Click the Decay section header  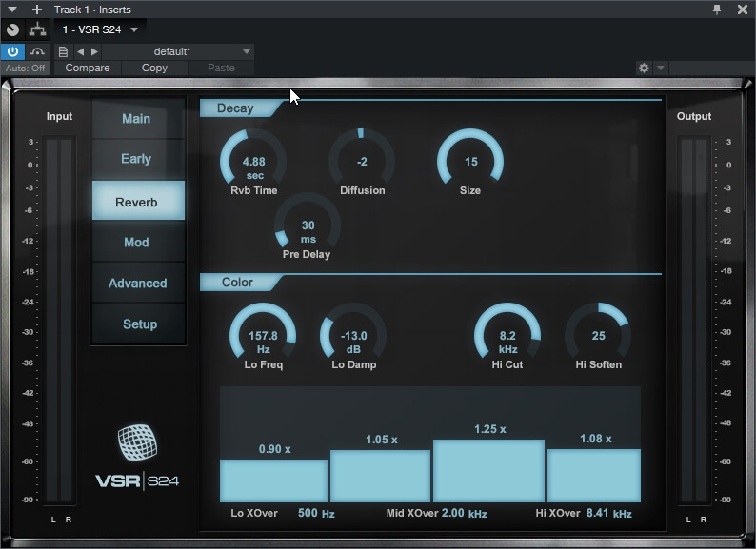[x=241, y=108]
